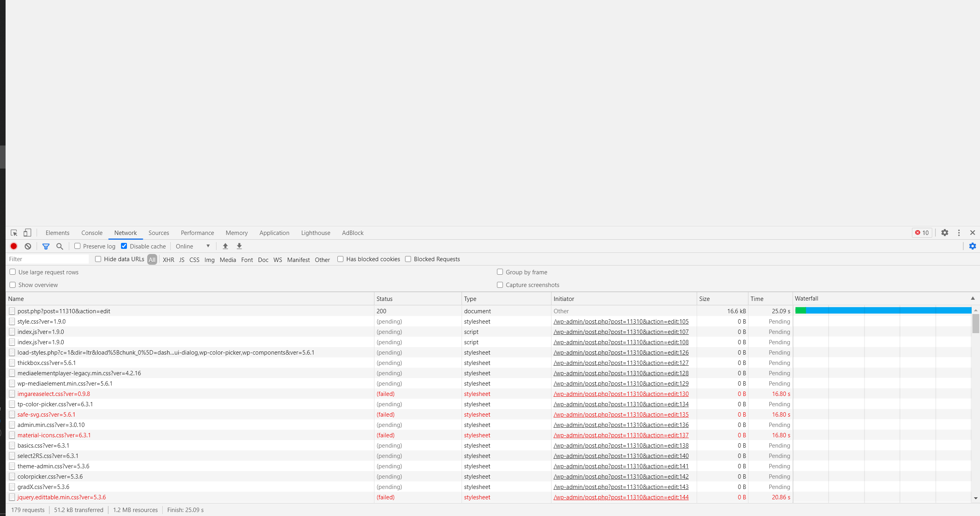Uncheck the Disable cache checkbox
This screenshot has width=980, height=516.
click(x=124, y=246)
